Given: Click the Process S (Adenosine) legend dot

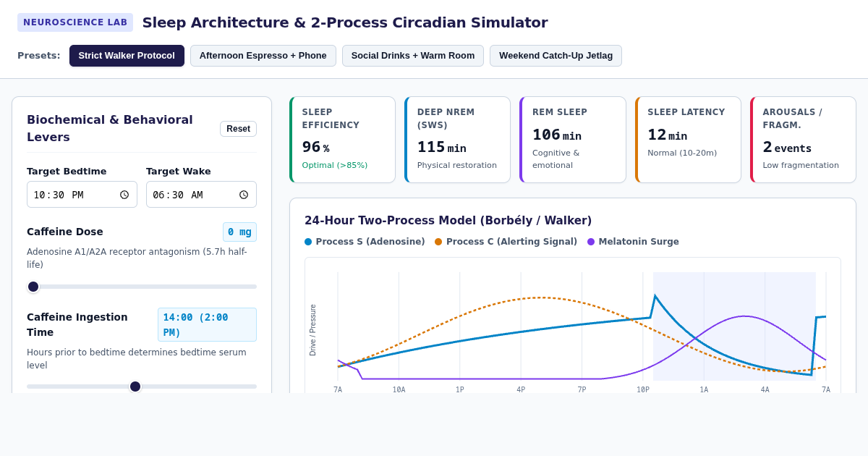Looking at the screenshot, I should coord(308,242).
